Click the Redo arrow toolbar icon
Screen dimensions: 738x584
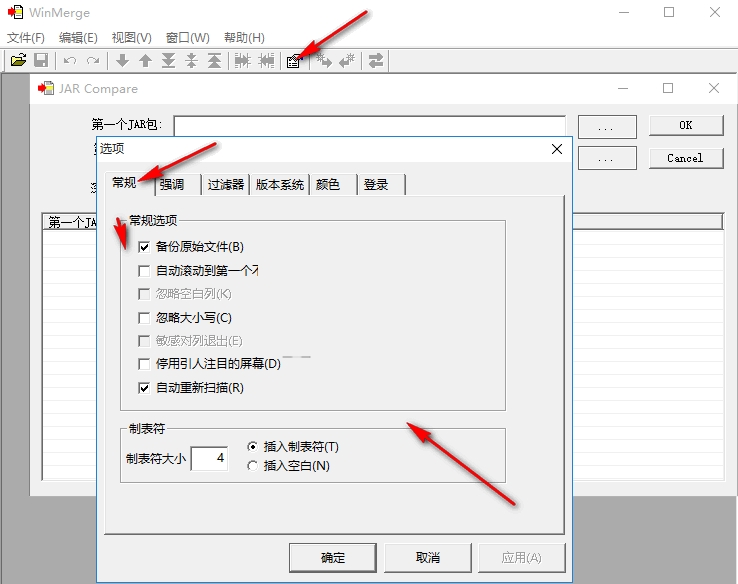coord(93,61)
